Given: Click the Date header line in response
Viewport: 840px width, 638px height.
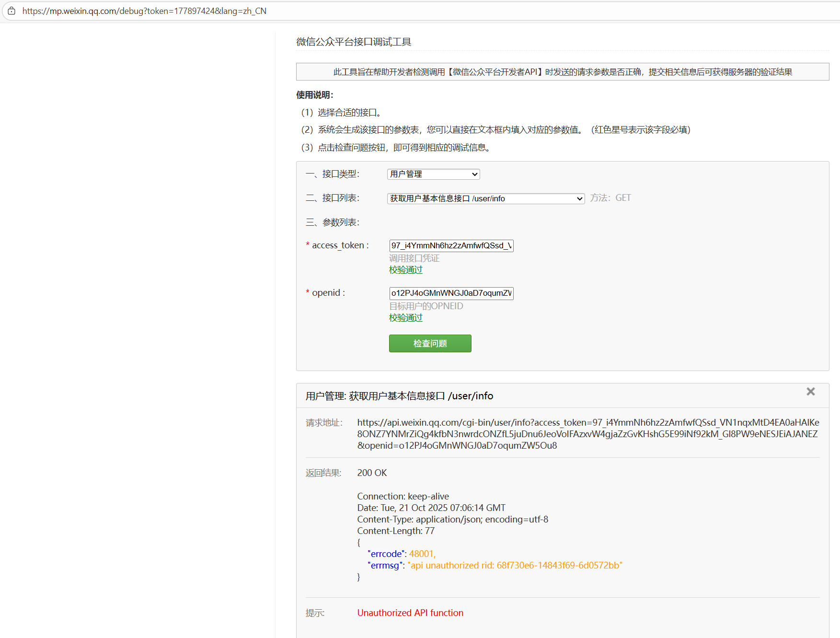Looking at the screenshot, I should [x=431, y=508].
